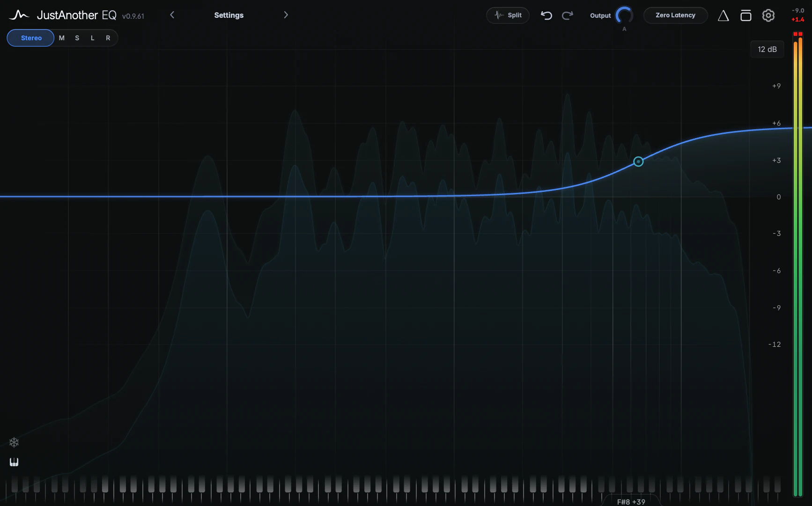812x506 pixels.
Task: Switch to R (Right) channel mode
Action: (x=108, y=38)
